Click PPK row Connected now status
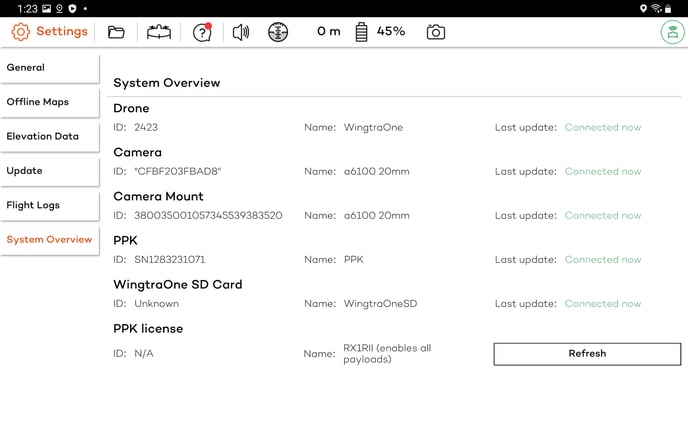This screenshot has height=430, width=688. coord(603,260)
